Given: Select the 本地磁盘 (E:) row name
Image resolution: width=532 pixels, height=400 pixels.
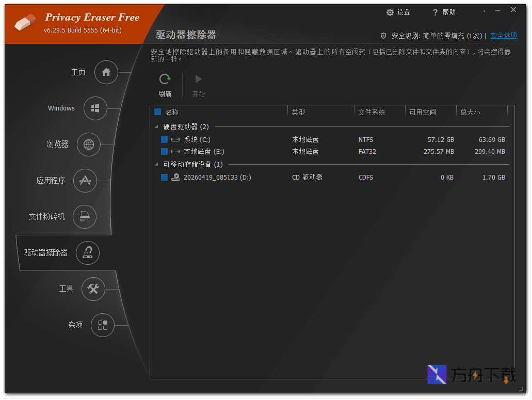Looking at the screenshot, I should [x=204, y=151].
